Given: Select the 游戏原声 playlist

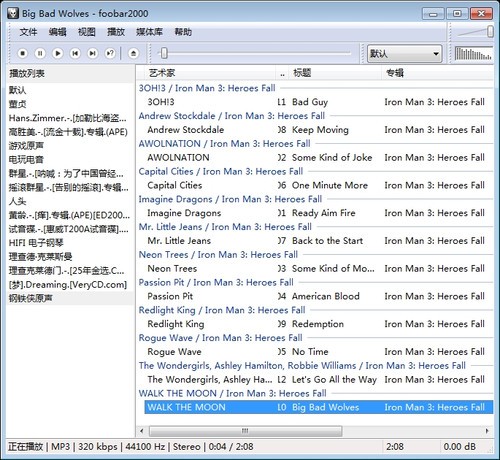Looking at the screenshot, I should (70, 146).
